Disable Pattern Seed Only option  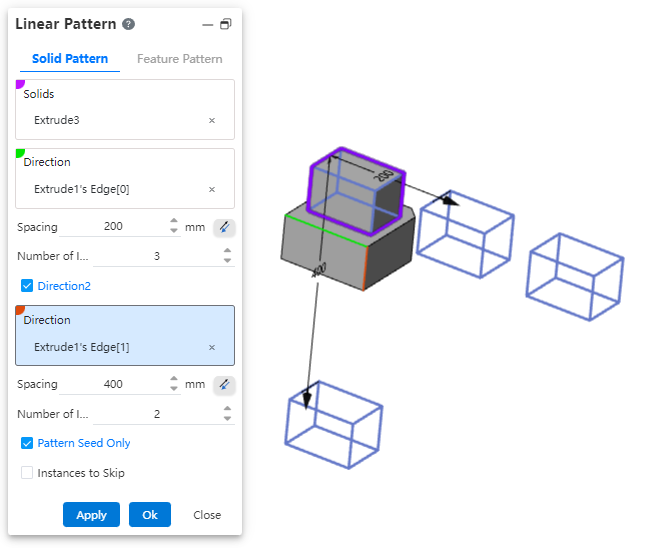(x=27, y=443)
